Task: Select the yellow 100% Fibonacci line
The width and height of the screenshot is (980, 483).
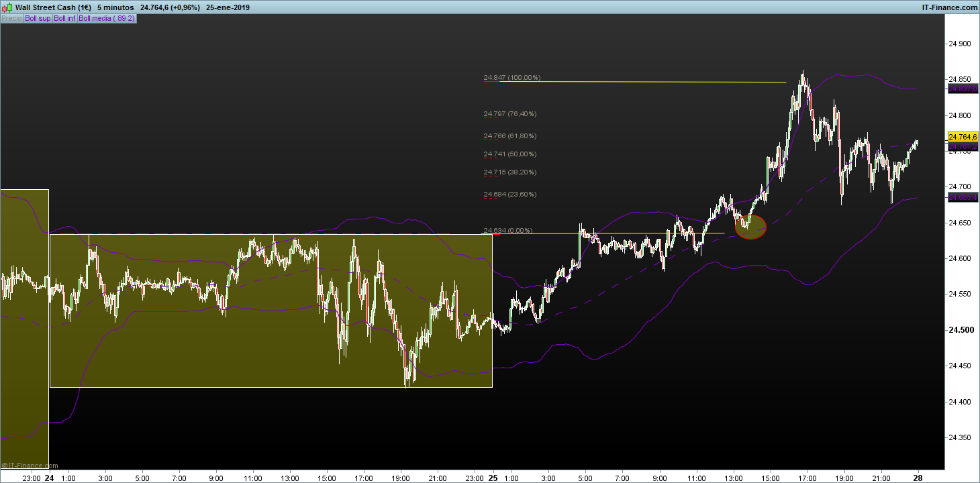Action: tap(643, 82)
